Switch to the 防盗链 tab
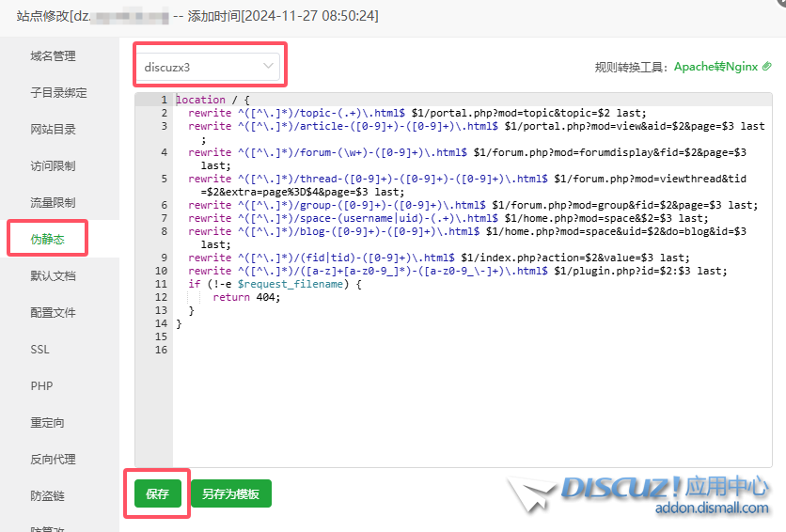The height and width of the screenshot is (532, 786). [x=47, y=496]
